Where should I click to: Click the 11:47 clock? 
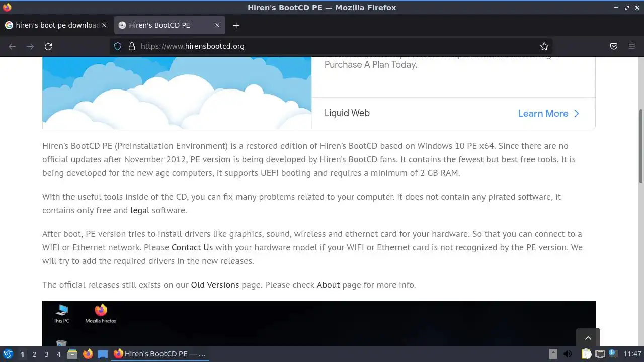click(632, 354)
